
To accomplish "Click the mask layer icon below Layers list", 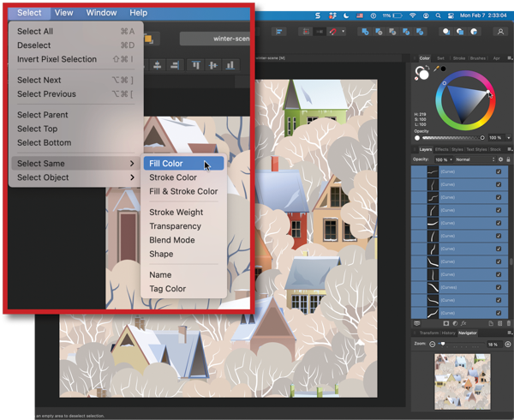I will 445,323.
